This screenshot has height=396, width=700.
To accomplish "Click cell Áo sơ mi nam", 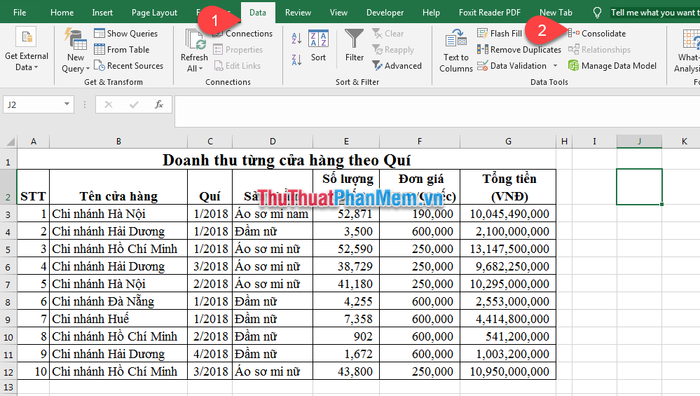I will 272,214.
